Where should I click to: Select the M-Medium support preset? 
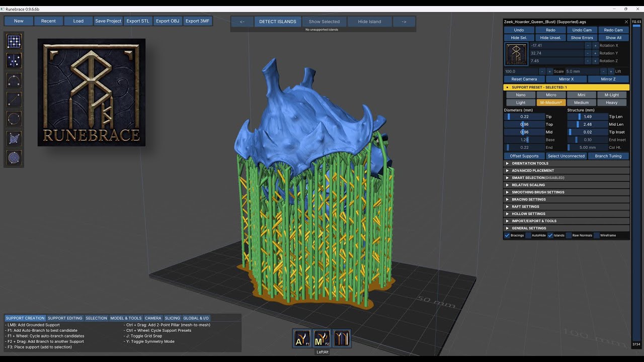tap(551, 103)
